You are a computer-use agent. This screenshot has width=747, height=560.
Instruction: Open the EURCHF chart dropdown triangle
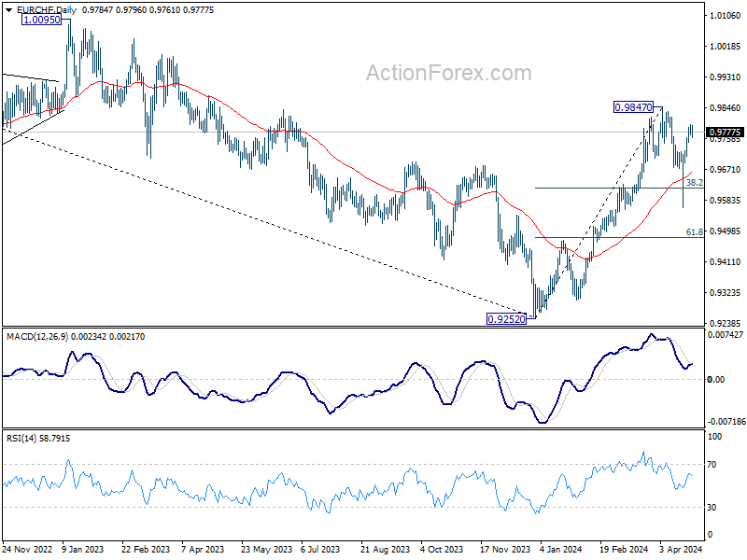(x=8, y=10)
